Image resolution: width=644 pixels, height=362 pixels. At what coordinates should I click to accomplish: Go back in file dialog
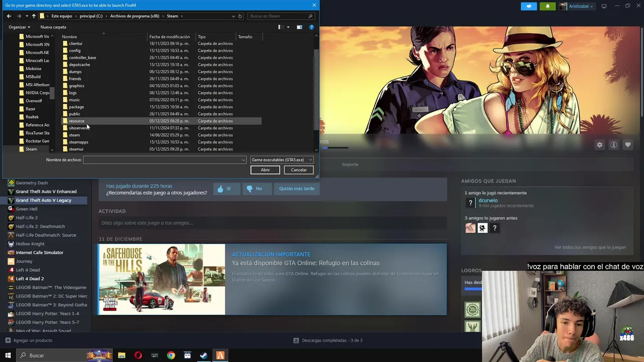[9, 16]
